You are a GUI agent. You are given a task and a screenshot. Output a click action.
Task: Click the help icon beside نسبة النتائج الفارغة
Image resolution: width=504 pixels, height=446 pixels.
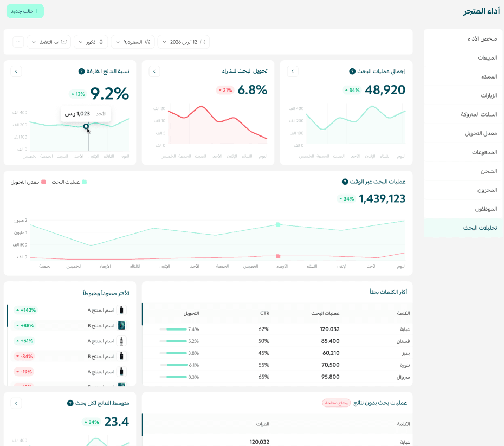coord(82,72)
